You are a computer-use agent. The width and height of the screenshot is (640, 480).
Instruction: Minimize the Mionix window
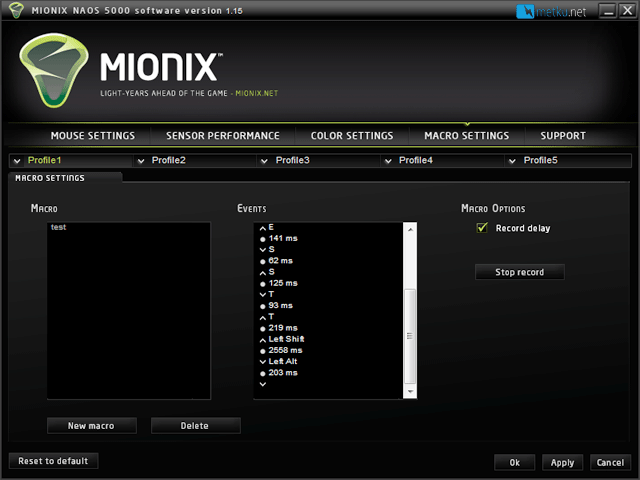(607, 11)
